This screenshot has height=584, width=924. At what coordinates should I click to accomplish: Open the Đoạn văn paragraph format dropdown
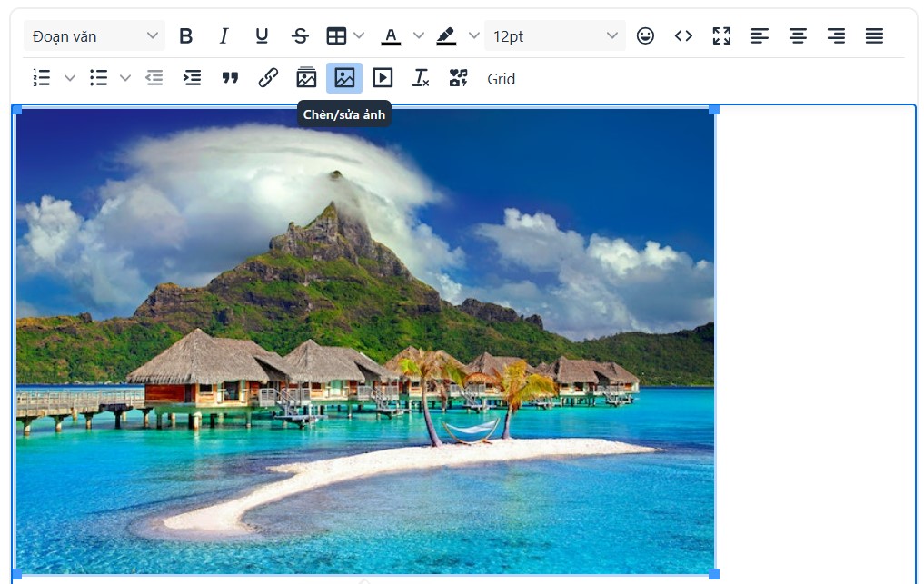coord(94,36)
